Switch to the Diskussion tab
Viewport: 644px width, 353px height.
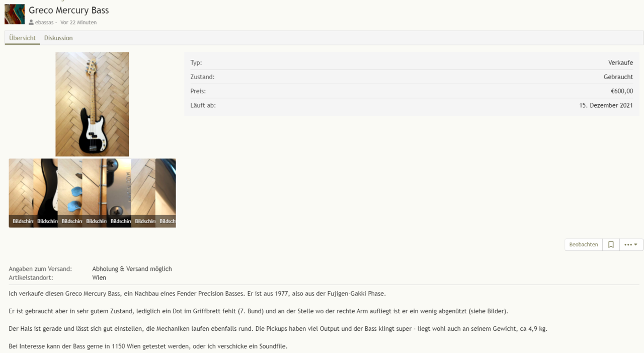(x=58, y=38)
